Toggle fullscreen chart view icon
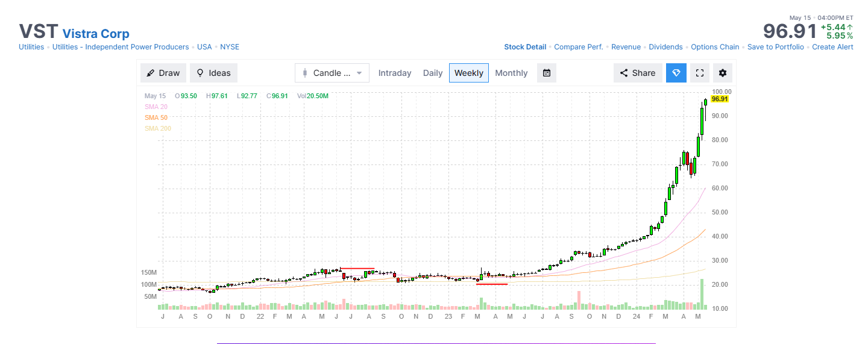This screenshot has width=868, height=344. tap(700, 73)
